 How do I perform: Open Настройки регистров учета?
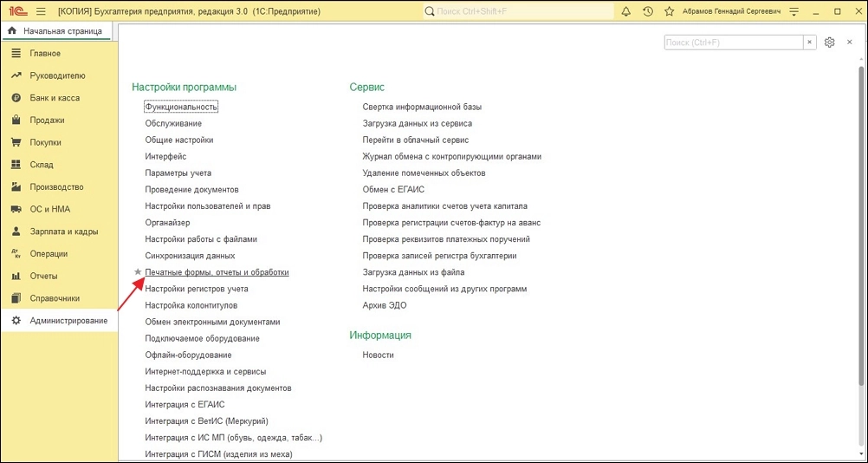(197, 289)
